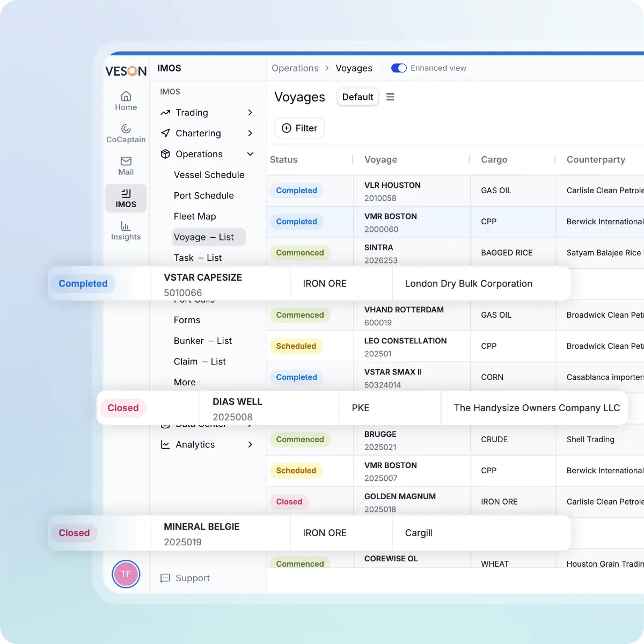
Task: Click the Chartering paper-plane icon
Action: pyautogui.click(x=165, y=133)
